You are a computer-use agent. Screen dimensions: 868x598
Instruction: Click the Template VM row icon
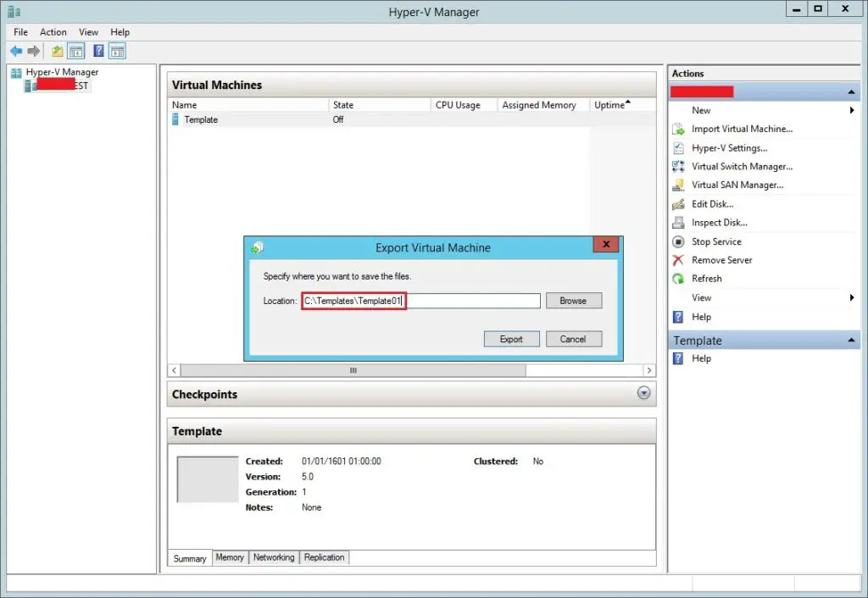point(175,119)
